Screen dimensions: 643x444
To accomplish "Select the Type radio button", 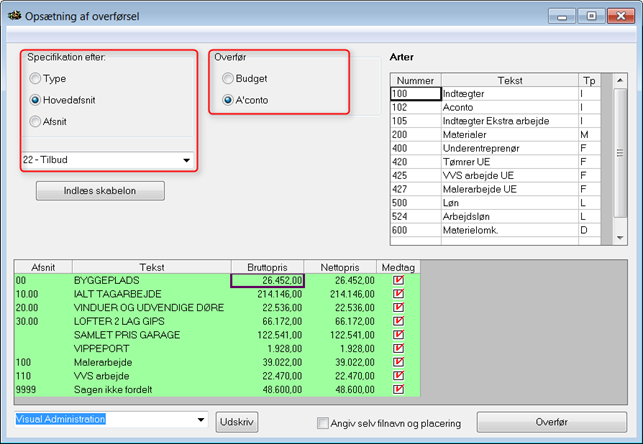I will click(36, 78).
